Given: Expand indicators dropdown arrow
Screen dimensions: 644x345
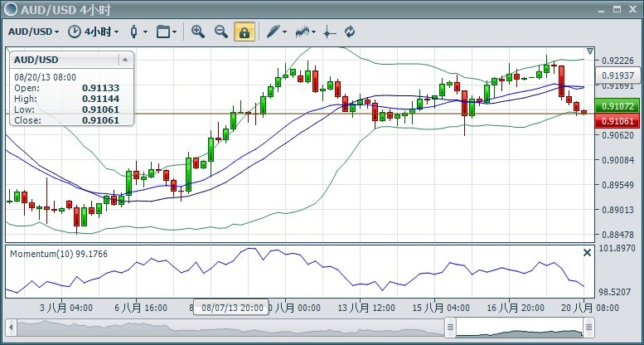Looking at the screenshot, I should point(314,32).
